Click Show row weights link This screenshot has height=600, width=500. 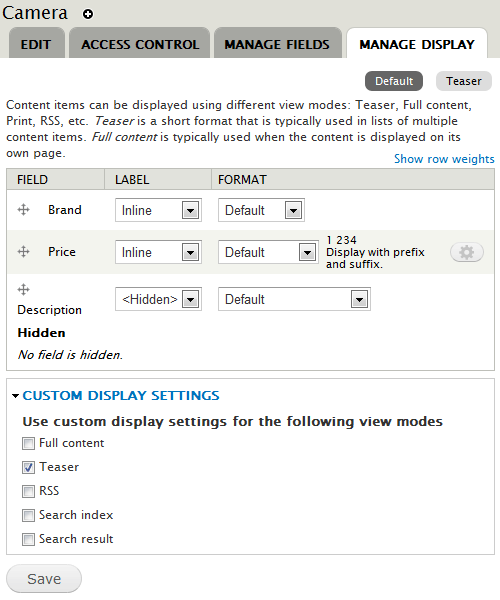click(444, 159)
